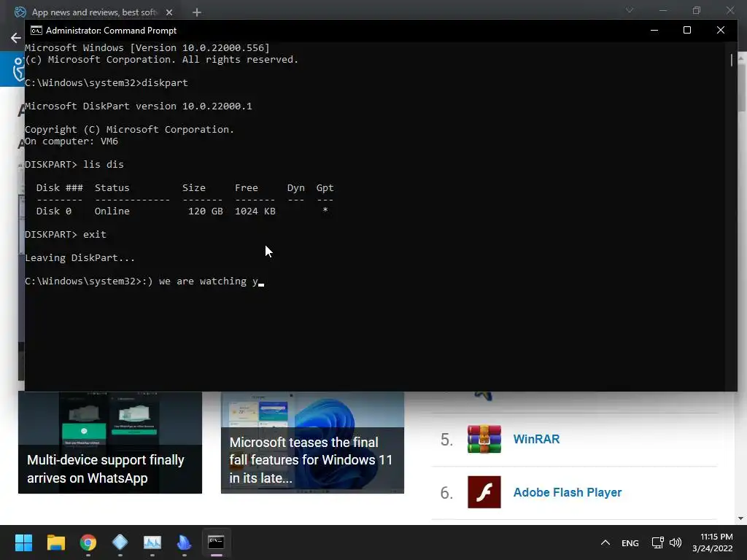The width and height of the screenshot is (747, 560).
Task: Click browser page scrollbar down arrow
Action: (x=741, y=518)
